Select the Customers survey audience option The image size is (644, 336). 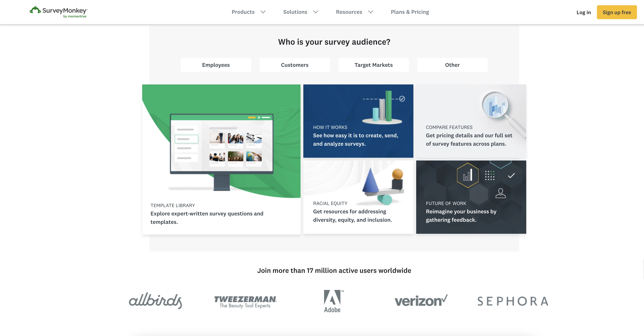click(294, 65)
